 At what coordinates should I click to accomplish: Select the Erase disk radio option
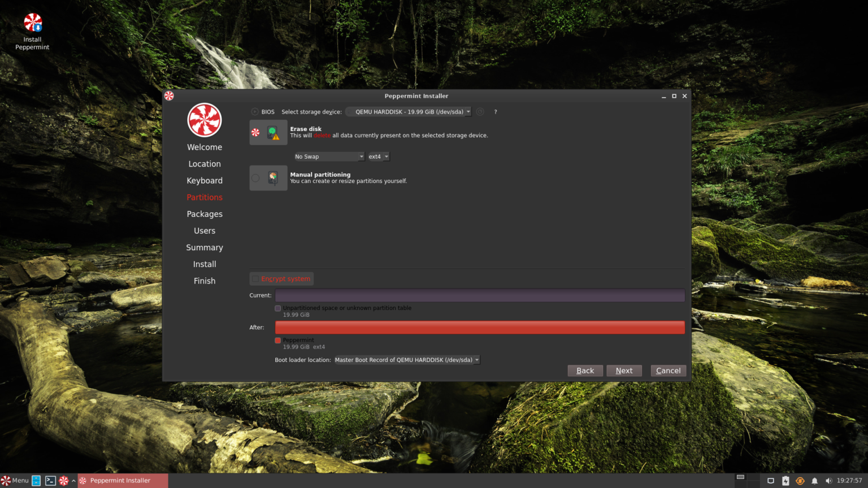[x=255, y=132]
